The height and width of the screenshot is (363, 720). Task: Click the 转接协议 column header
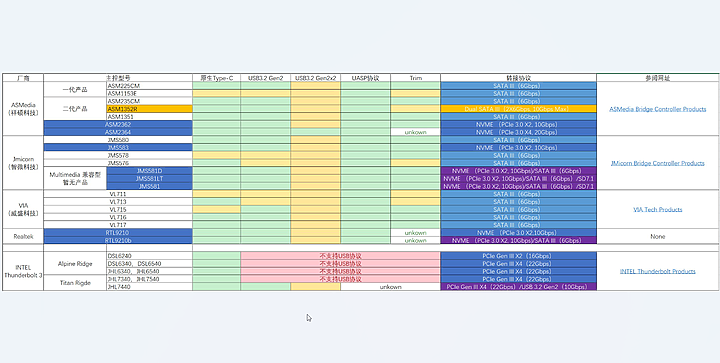click(518, 78)
